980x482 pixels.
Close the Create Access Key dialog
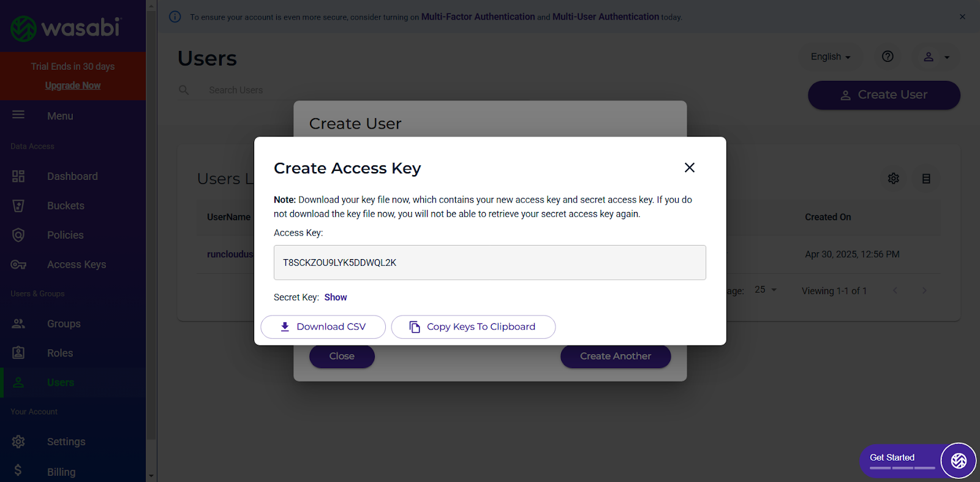pyautogui.click(x=690, y=168)
